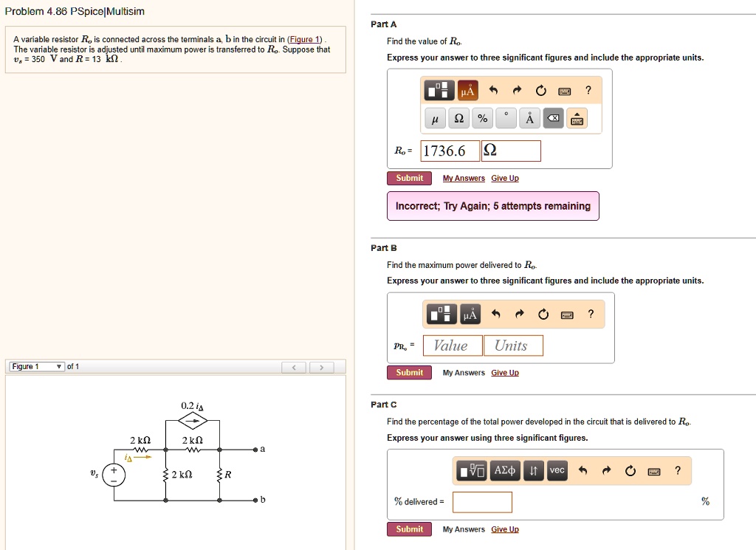The width and height of the screenshot is (756, 550).
Task: Select the μ prefix symbol in Part A
Action: click(x=435, y=118)
